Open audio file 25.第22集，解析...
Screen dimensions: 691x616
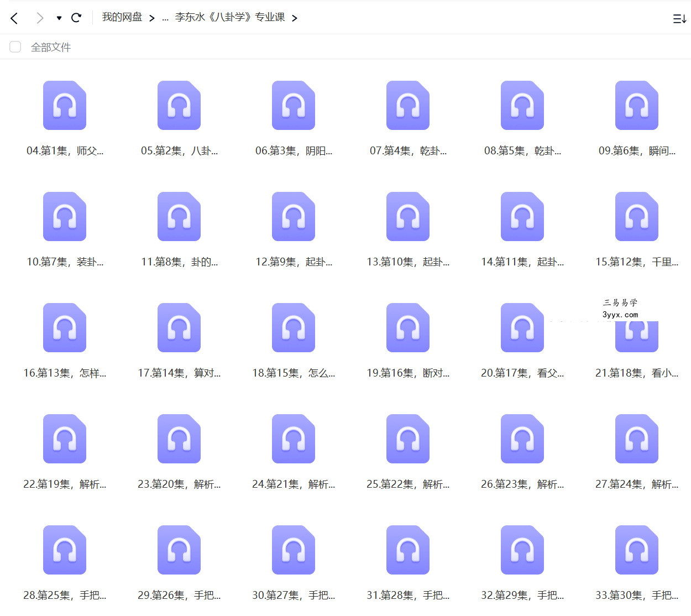coord(408,439)
